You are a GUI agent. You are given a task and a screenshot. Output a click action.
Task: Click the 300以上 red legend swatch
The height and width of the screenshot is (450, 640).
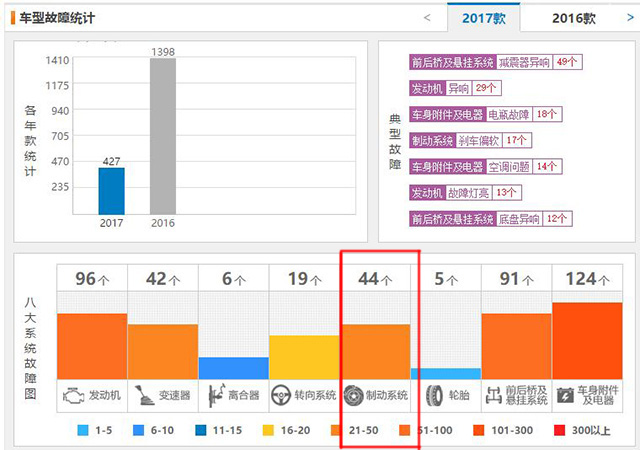click(559, 430)
